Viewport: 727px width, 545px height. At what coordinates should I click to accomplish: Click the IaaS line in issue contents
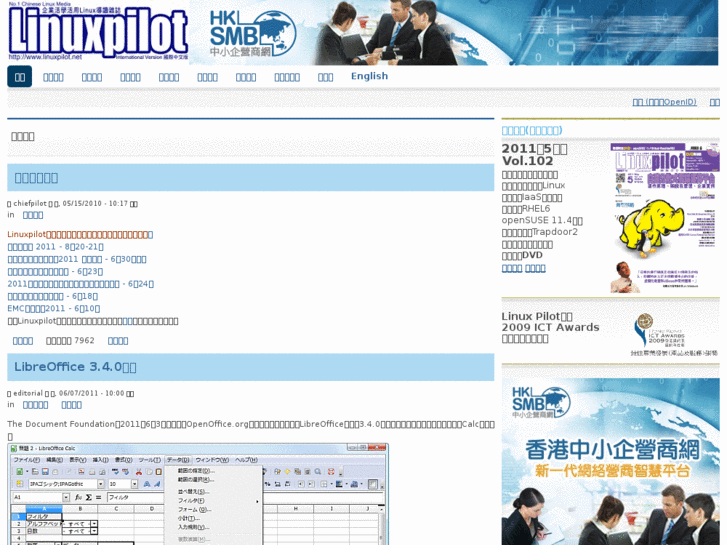532,197
